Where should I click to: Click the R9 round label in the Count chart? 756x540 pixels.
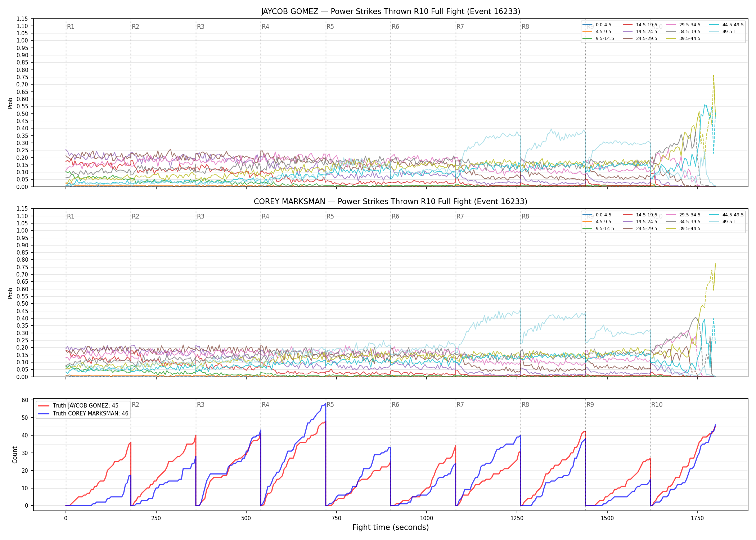pyautogui.click(x=590, y=405)
